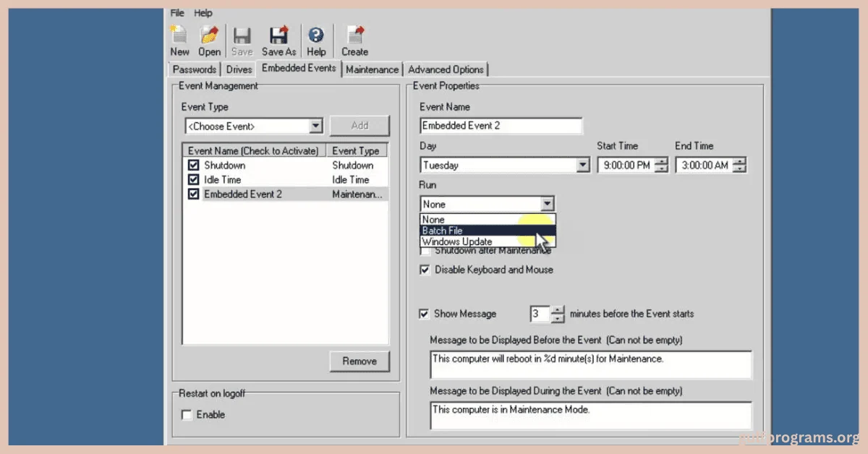
Task: Click the Remove button
Action: [x=359, y=361]
